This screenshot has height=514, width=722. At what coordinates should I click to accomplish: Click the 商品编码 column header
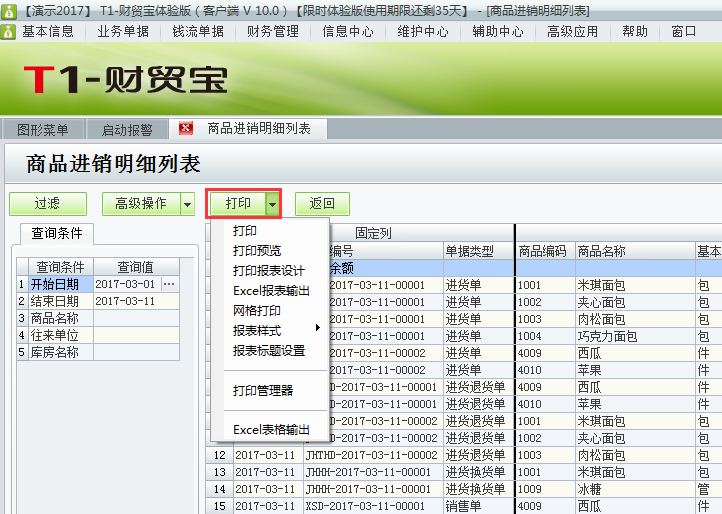545,251
